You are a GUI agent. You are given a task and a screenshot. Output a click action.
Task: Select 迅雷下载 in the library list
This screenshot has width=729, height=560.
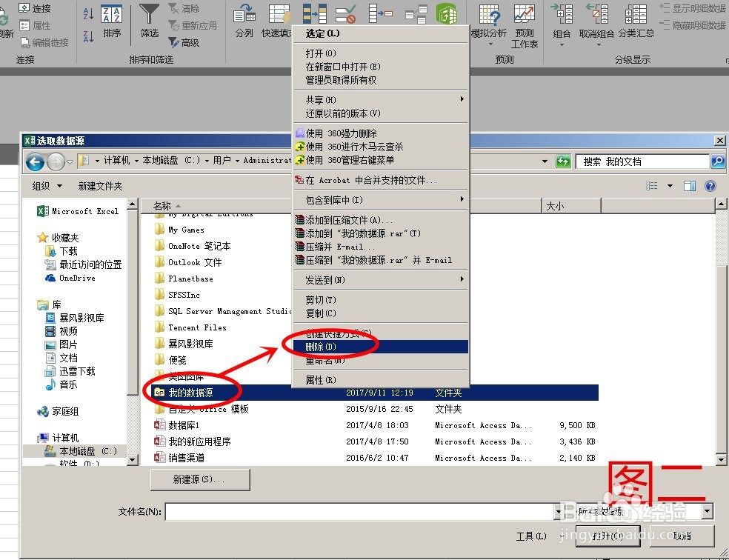pyautogui.click(x=70, y=371)
